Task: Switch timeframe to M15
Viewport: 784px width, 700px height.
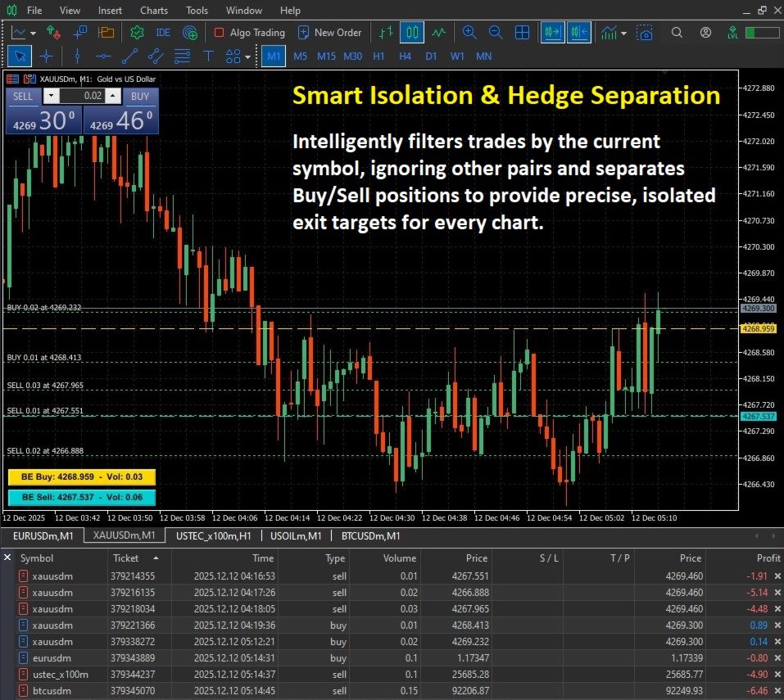Action: coord(327,56)
